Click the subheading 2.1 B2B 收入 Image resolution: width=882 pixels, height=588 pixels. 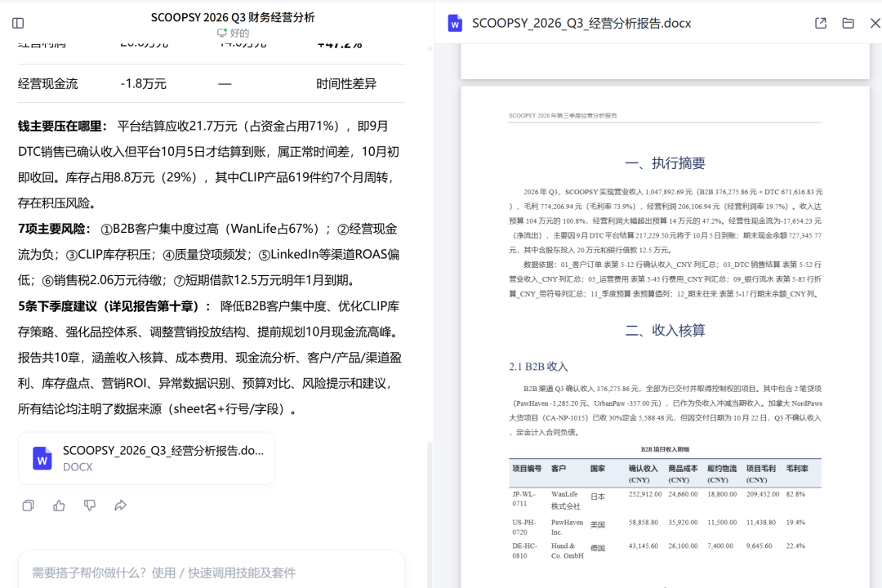point(538,367)
